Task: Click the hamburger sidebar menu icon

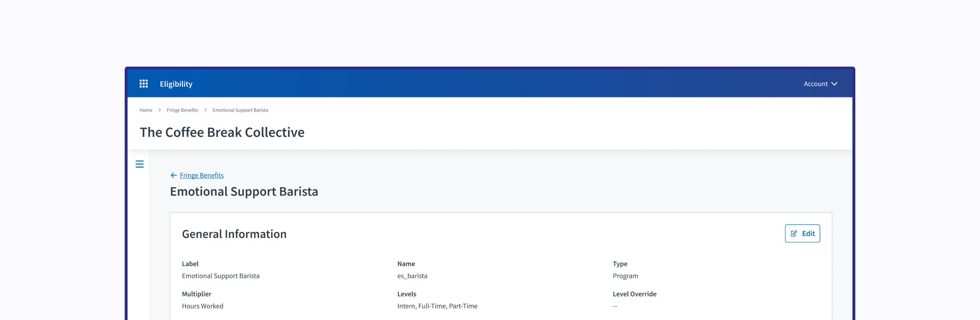Action: (140, 164)
